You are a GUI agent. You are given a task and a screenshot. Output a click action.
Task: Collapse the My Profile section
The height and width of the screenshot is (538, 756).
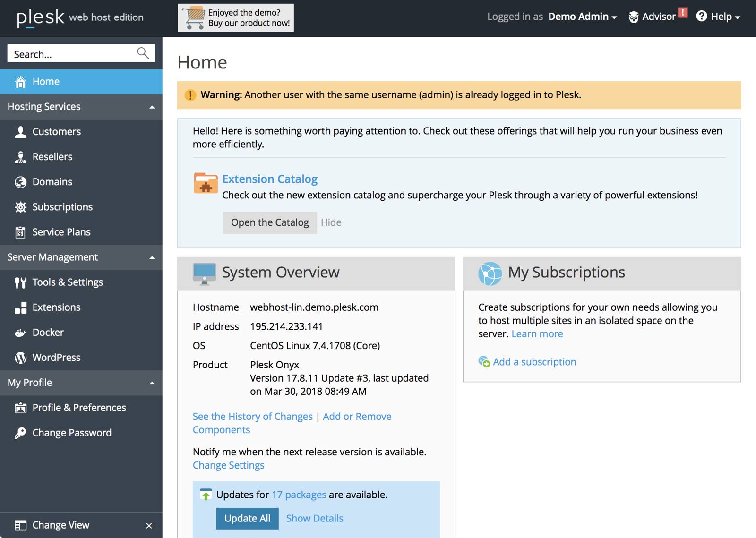(x=152, y=383)
